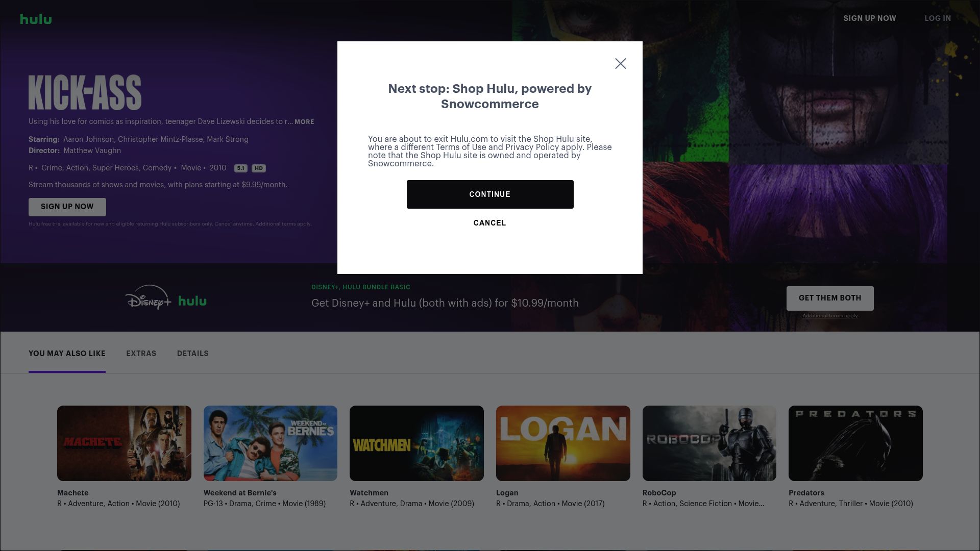Click 'PG-13 • Drama, Crime • Movie (1989)' text
This screenshot has width=980, height=551.
click(x=264, y=504)
